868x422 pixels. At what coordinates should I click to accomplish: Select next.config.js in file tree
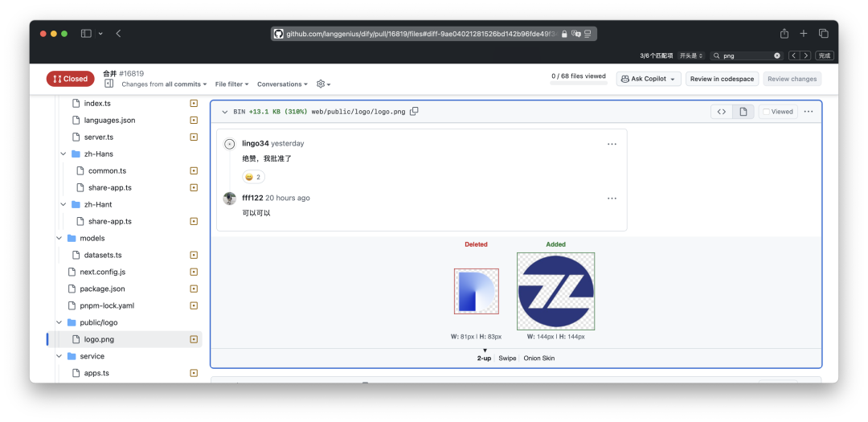[102, 272]
